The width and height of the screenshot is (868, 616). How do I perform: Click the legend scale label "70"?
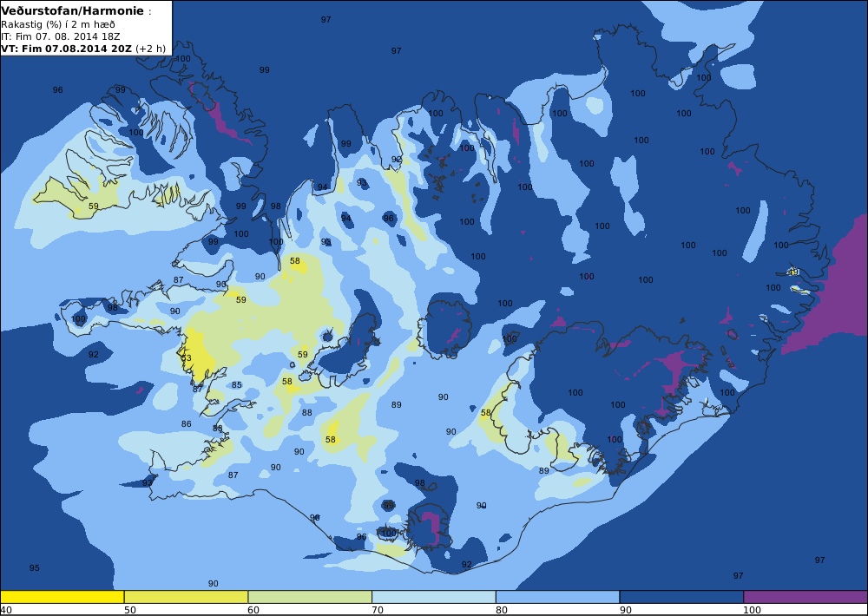pyautogui.click(x=378, y=610)
